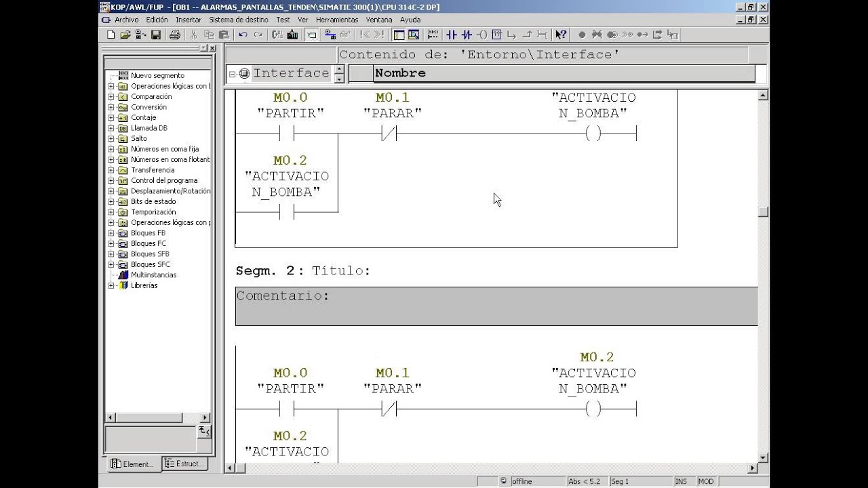
Task: Click the Close branch icon
Action: click(527, 35)
